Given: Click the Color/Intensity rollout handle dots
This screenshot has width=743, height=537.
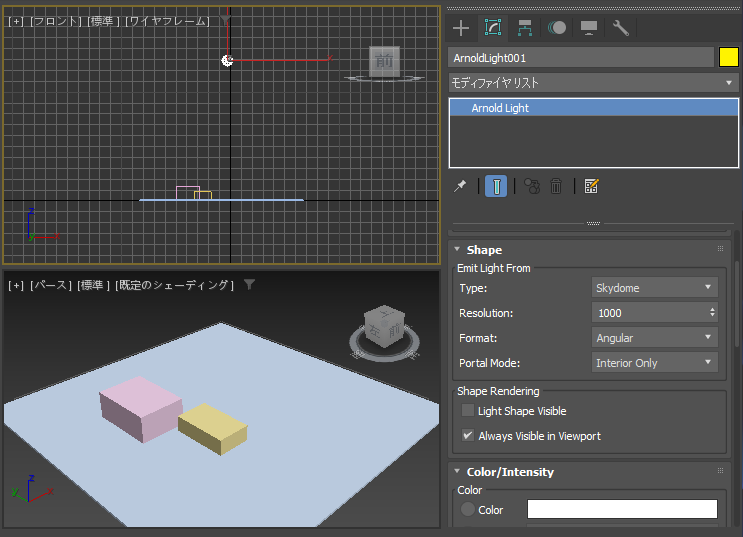Looking at the screenshot, I should click(x=720, y=471).
